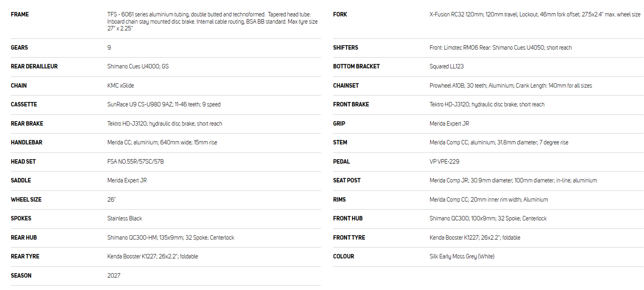The image size is (644, 290).
Task: Click the CASSETTE SunRace description
Action: tap(164, 104)
